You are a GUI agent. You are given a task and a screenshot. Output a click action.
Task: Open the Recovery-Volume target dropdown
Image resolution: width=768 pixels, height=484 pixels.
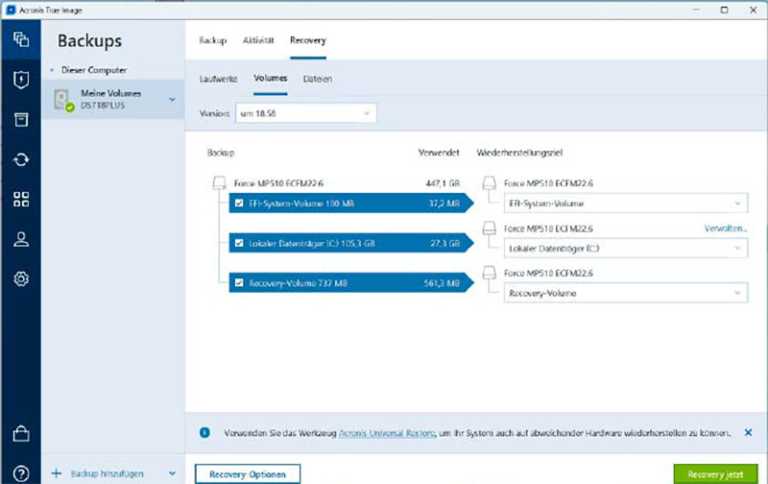click(x=625, y=293)
